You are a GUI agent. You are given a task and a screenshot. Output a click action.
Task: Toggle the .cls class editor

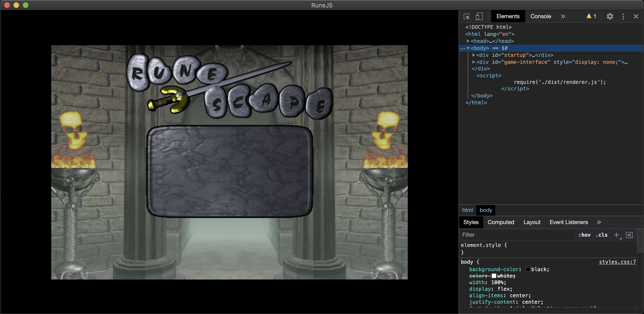click(601, 235)
